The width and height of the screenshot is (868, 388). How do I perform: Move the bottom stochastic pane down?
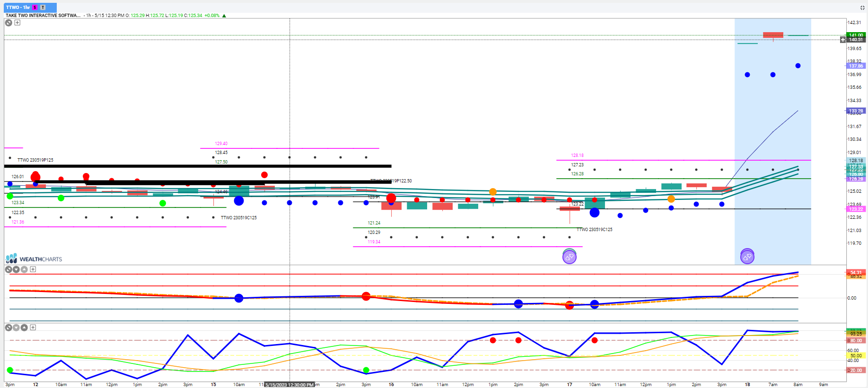tap(16, 328)
